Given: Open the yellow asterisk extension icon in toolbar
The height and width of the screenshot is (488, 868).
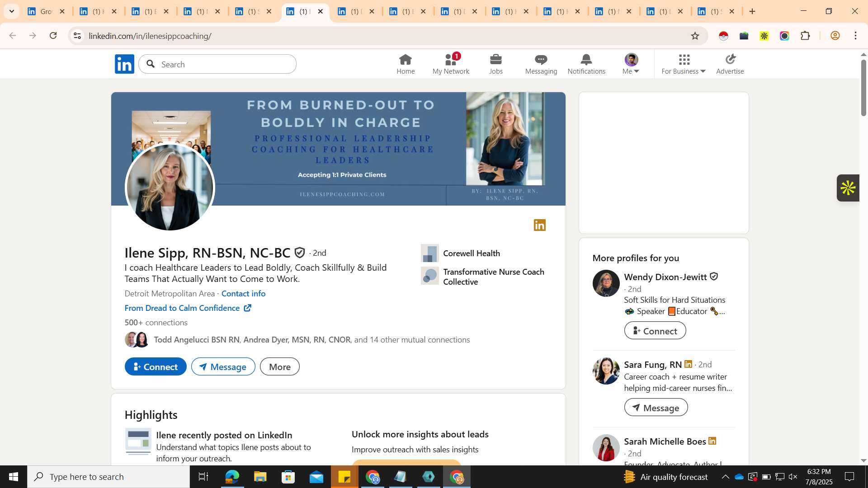Looking at the screenshot, I should pyautogui.click(x=764, y=36).
